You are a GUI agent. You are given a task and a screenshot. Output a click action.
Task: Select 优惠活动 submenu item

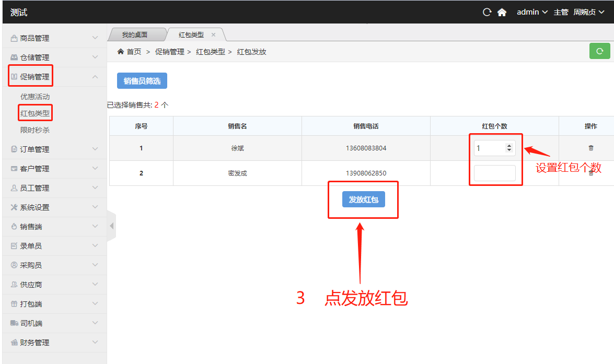pyautogui.click(x=35, y=97)
